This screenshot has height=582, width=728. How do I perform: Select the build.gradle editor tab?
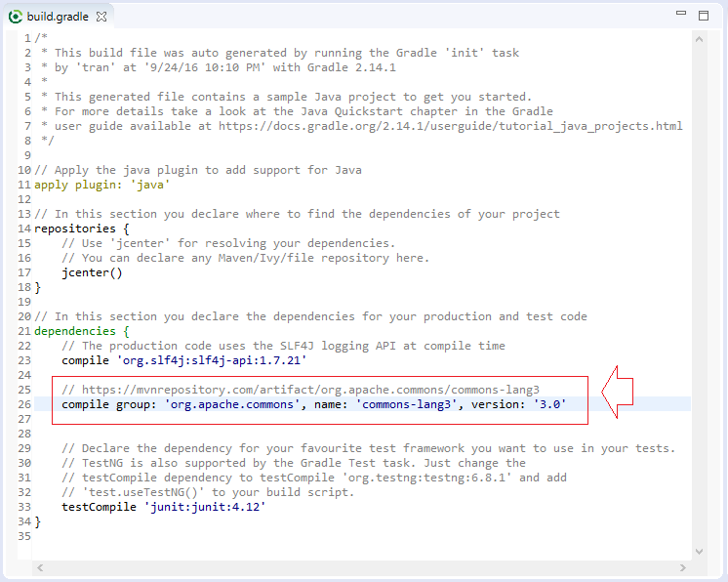click(58, 17)
